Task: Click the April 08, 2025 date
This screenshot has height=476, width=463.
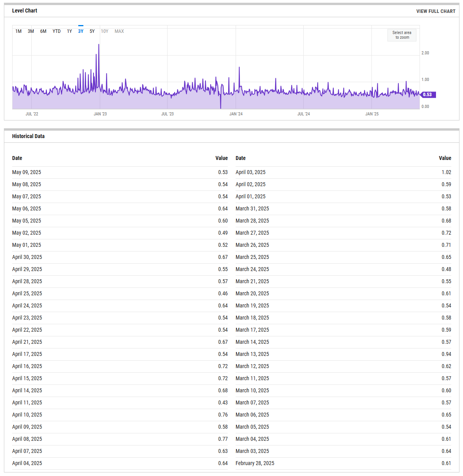Action: point(27,439)
